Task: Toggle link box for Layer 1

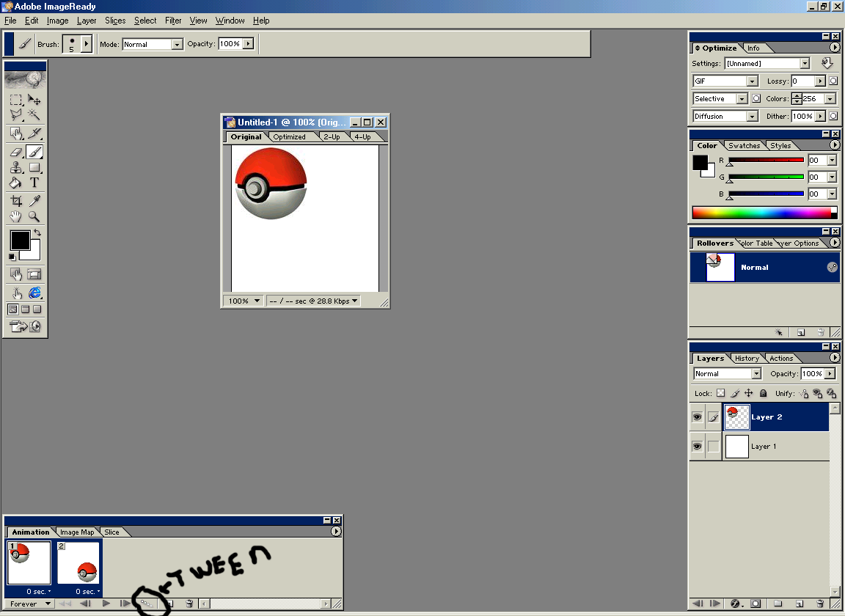Action: tap(713, 447)
